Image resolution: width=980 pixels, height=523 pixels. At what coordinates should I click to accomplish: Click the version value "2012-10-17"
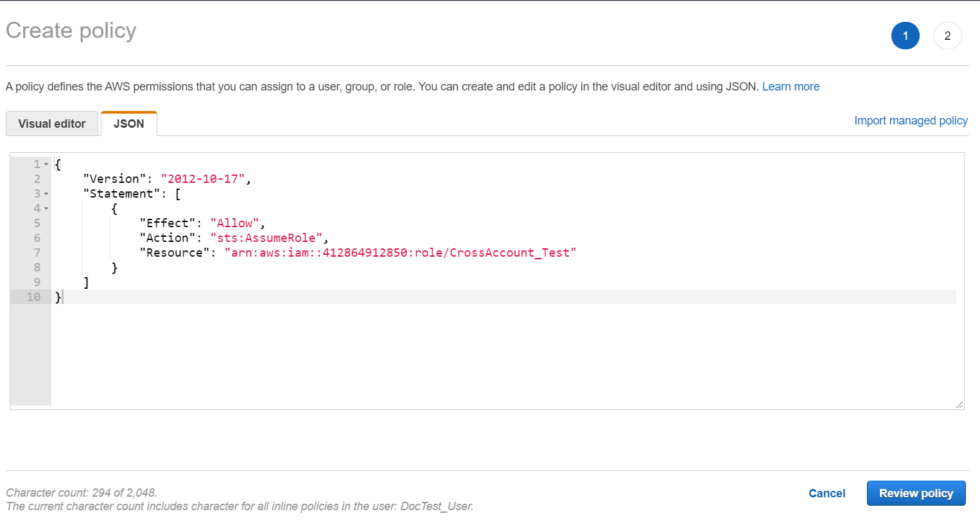pyautogui.click(x=203, y=179)
